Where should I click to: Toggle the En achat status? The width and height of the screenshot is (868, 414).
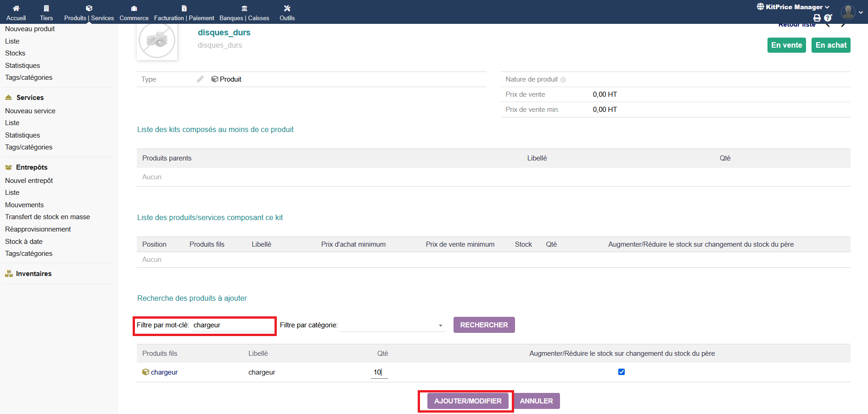pyautogui.click(x=831, y=45)
